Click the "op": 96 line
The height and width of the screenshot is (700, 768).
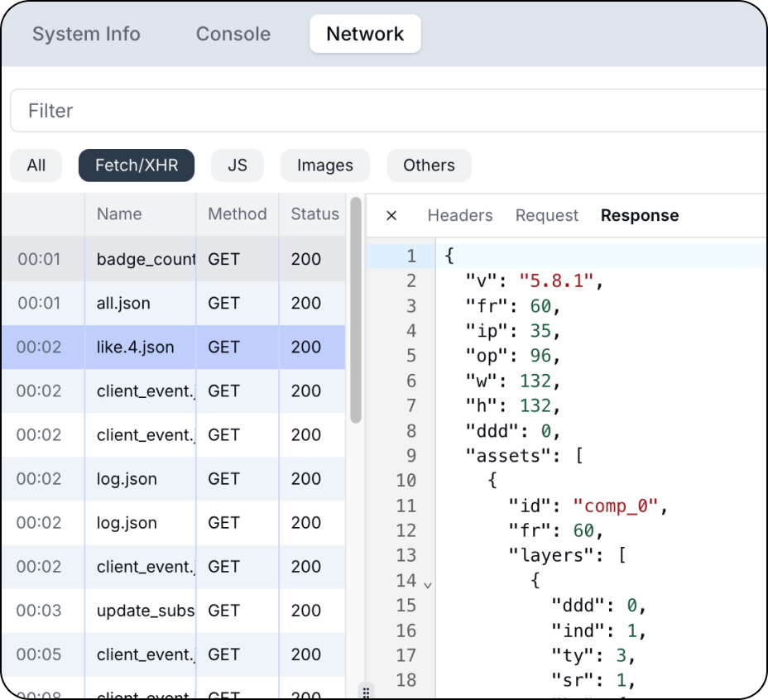coord(513,356)
